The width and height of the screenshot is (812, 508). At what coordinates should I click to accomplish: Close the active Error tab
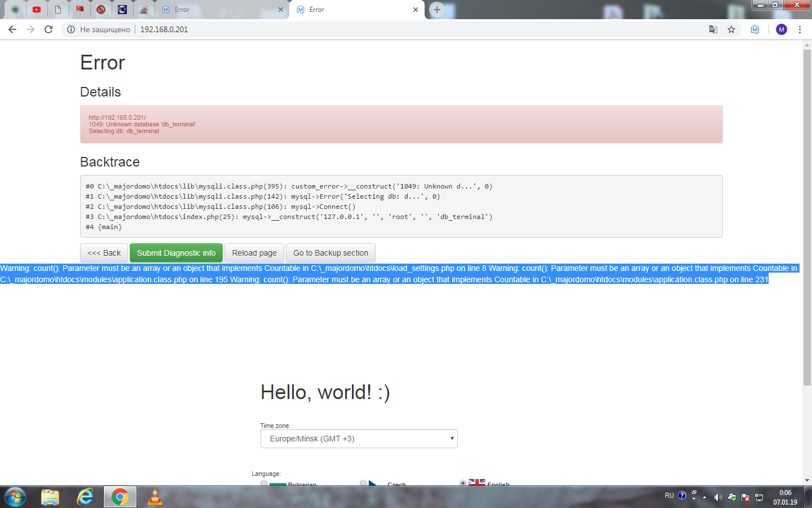tap(416, 10)
